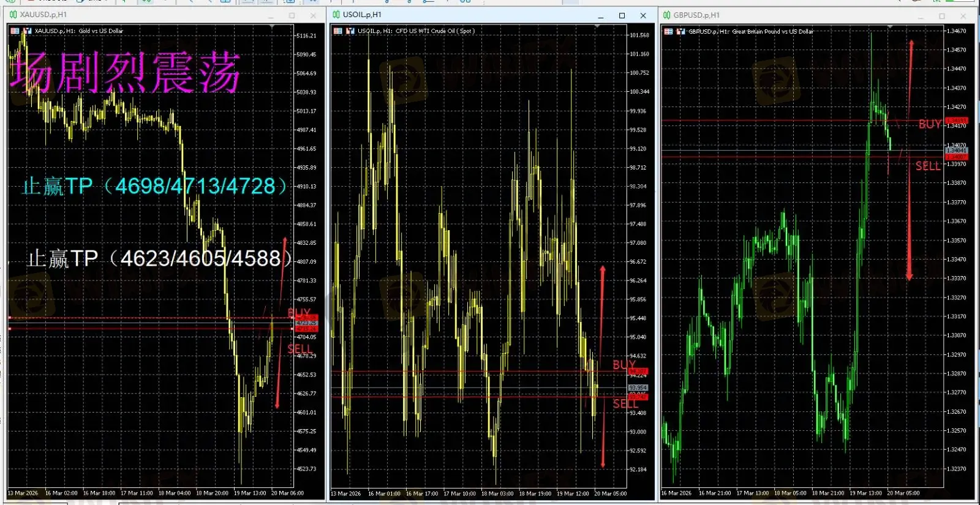This screenshot has height=505, width=980.
Task: Click the candlestick icon in XAUUSD title bar
Action: pyautogui.click(x=13, y=15)
